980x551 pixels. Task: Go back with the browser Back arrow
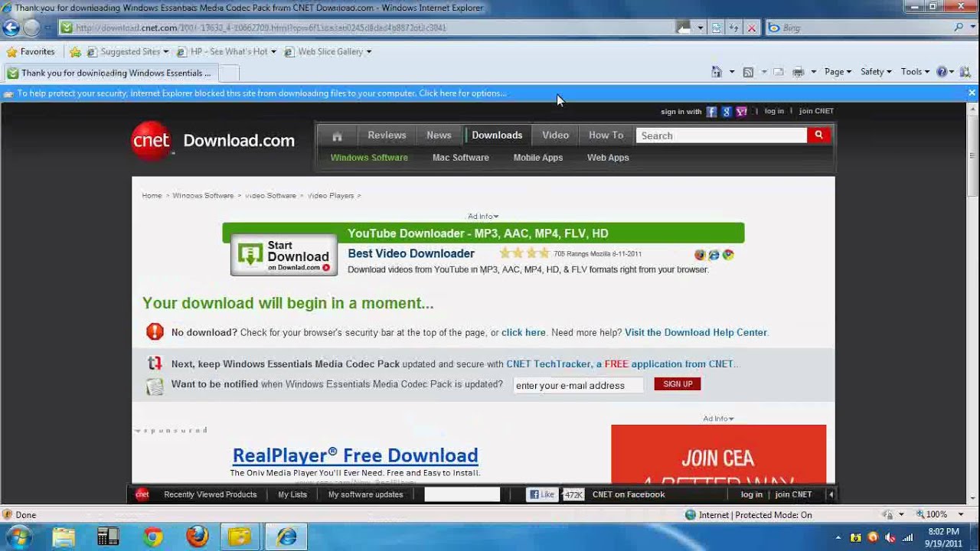point(11,28)
